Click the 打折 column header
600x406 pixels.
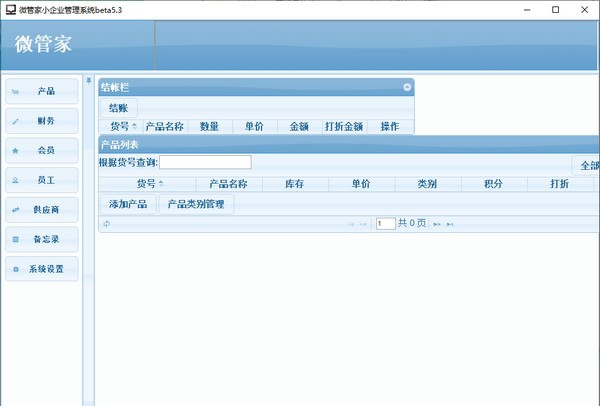tap(560, 184)
